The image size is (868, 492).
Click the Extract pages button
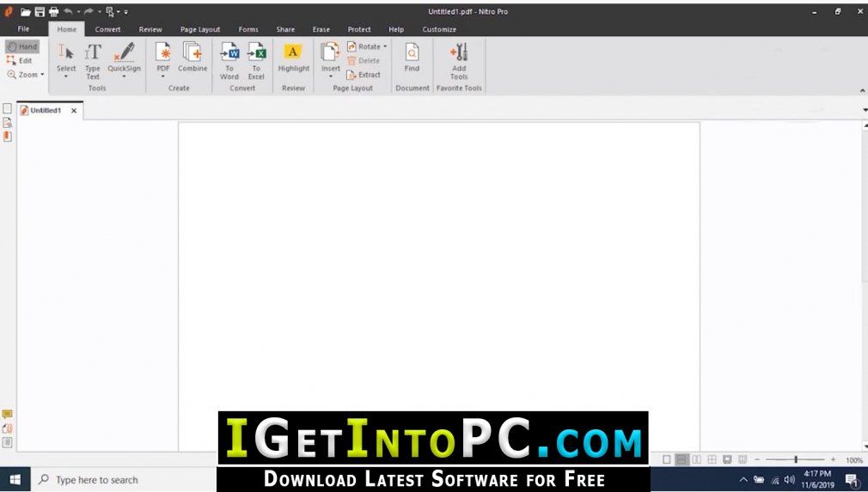364,74
